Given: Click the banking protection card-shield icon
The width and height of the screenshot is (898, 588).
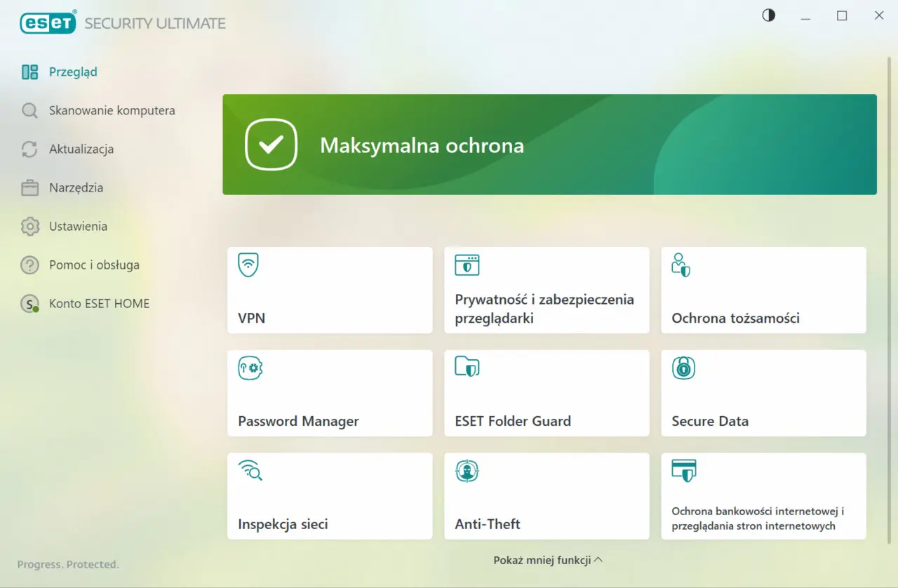Looking at the screenshot, I should click(x=684, y=470).
